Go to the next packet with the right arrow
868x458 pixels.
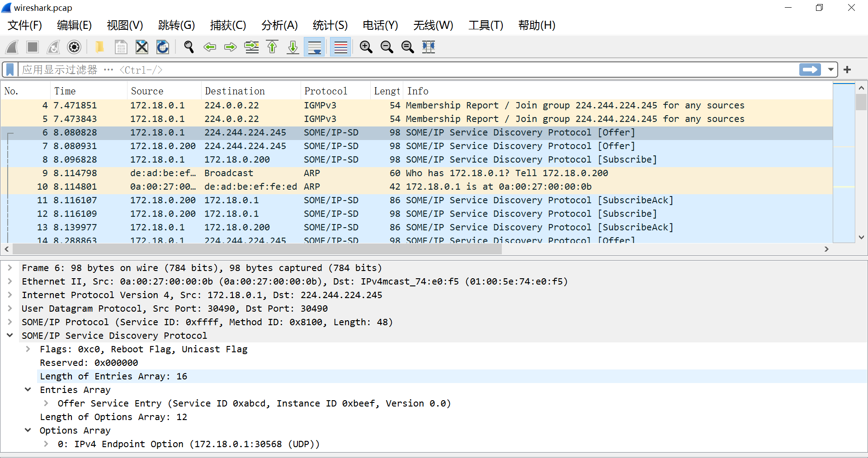click(231, 47)
